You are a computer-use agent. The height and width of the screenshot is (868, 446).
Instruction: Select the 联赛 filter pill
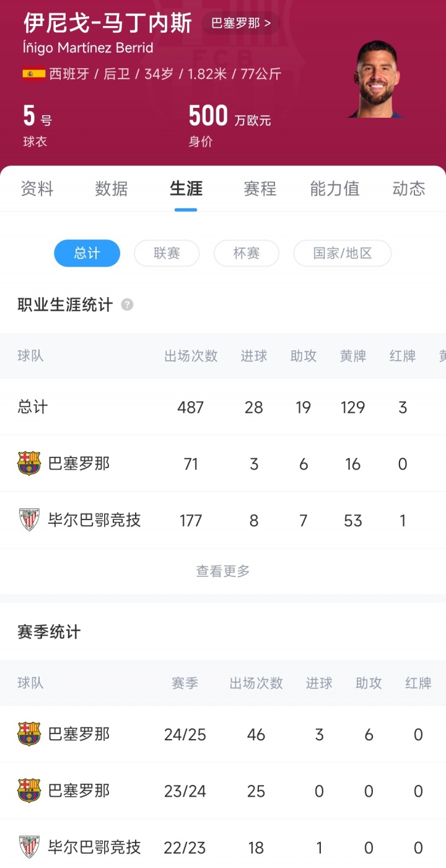[x=167, y=253]
